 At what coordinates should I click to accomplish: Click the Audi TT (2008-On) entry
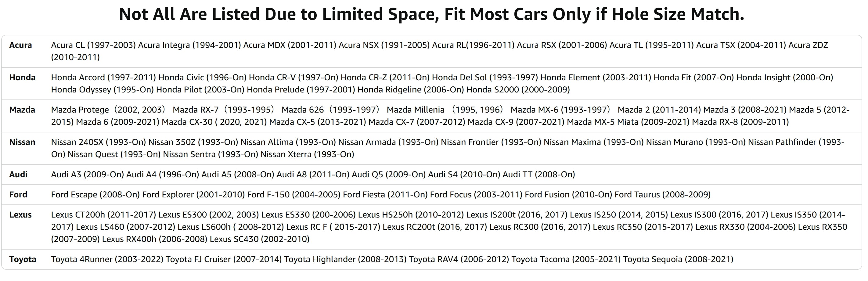[x=538, y=175]
